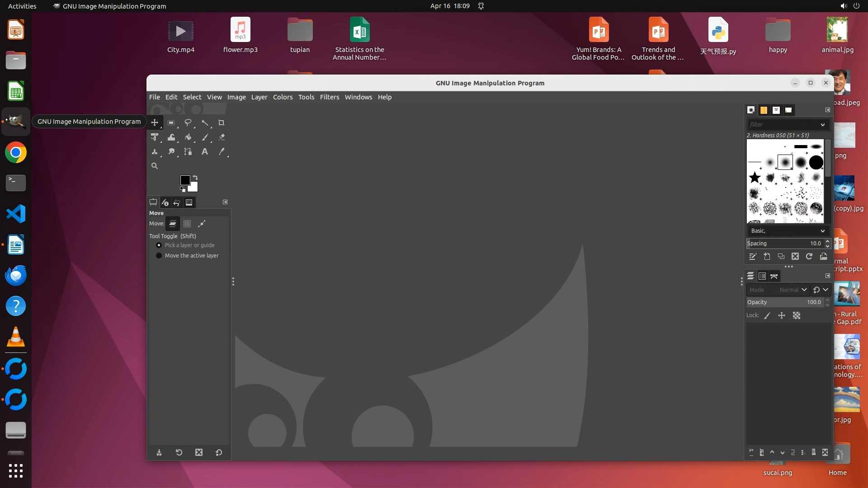Select 'Move the active layer' option
This screenshot has height=488, width=868.
[159, 255]
